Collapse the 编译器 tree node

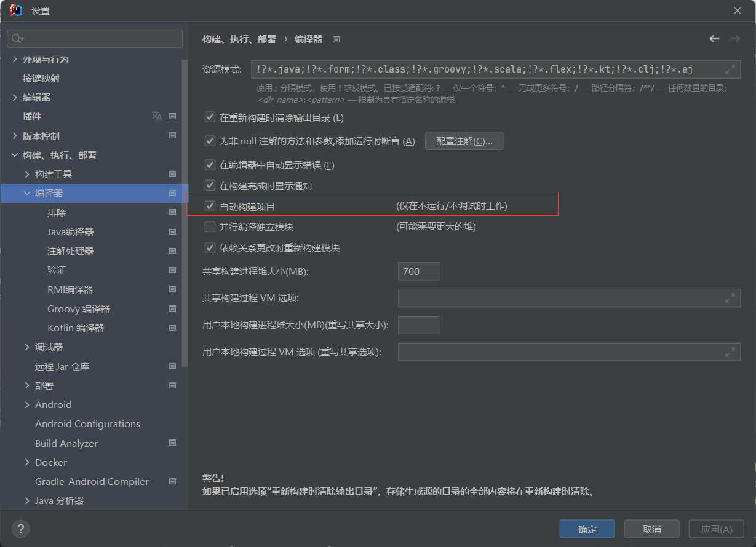[27, 194]
